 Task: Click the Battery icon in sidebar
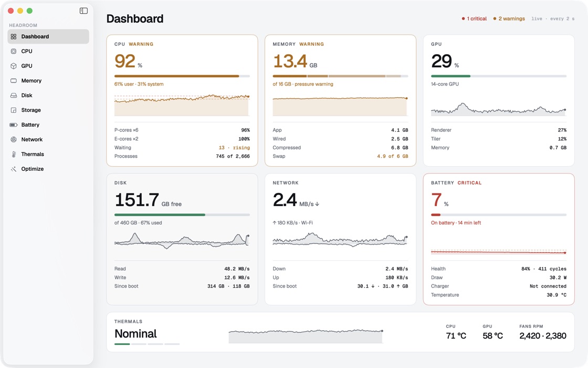pos(14,125)
